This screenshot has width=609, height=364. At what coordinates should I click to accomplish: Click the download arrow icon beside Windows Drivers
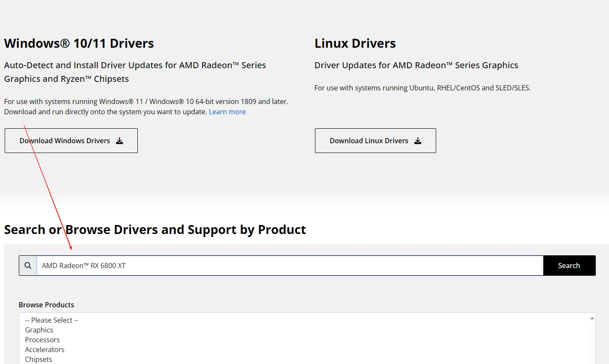click(x=119, y=141)
